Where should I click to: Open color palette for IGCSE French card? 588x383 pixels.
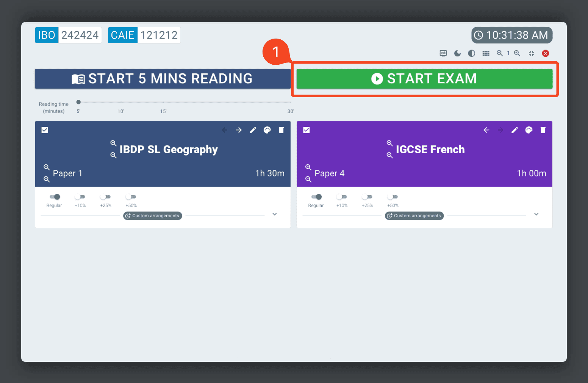(529, 130)
